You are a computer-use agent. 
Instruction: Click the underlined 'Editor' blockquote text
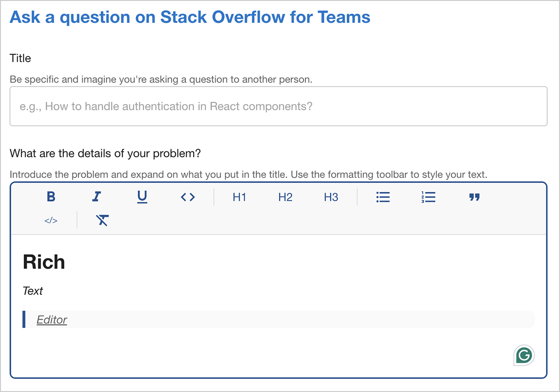click(x=52, y=320)
